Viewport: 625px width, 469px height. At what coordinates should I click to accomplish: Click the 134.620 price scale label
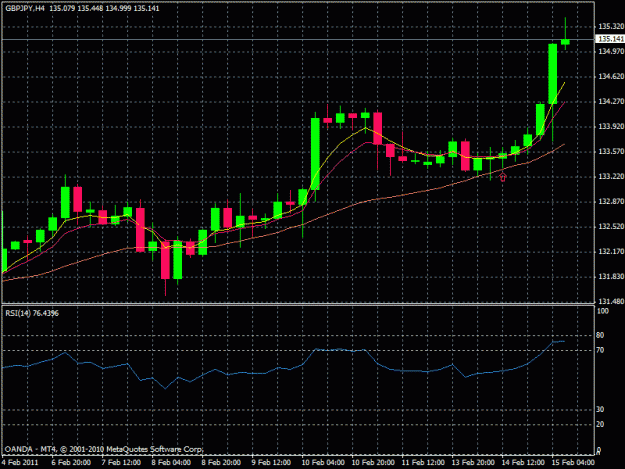pyautogui.click(x=611, y=77)
